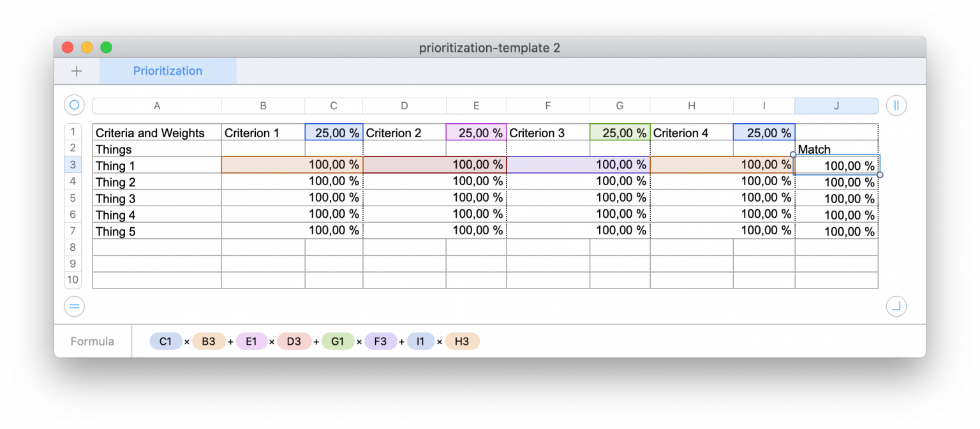Select whole table using circle handle
Image resolution: width=980 pixels, height=429 pixels.
coord(75,105)
